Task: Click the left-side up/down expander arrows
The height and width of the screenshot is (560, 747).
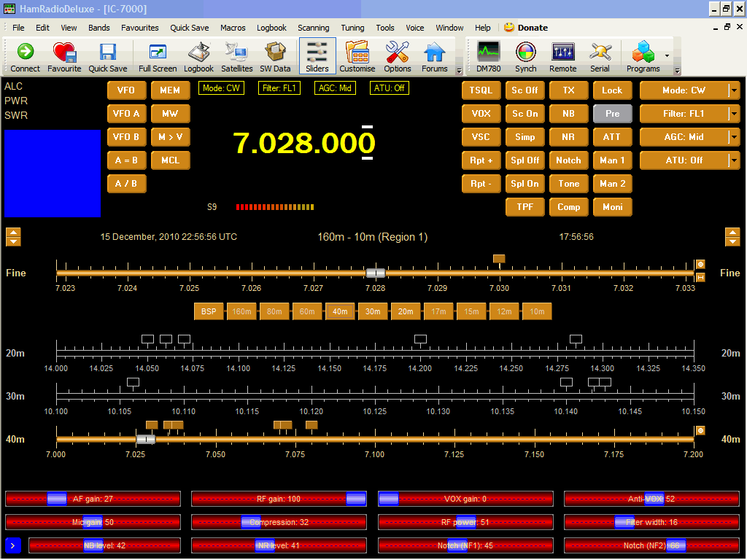Action: pyautogui.click(x=13, y=237)
